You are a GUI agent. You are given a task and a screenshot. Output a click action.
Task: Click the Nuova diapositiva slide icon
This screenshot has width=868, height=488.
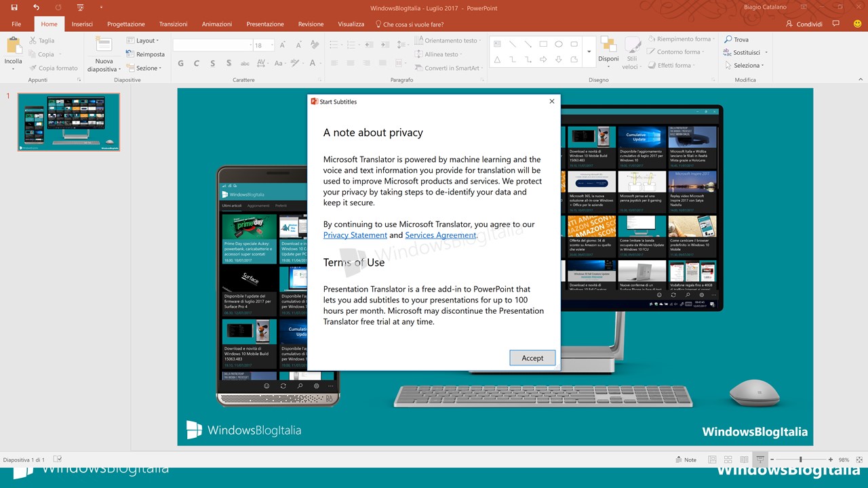click(x=104, y=45)
